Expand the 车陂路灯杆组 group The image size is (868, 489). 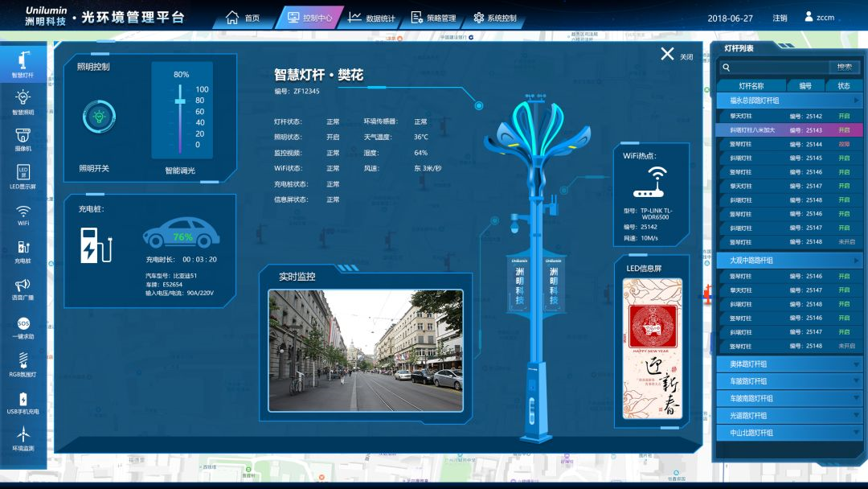pos(788,381)
